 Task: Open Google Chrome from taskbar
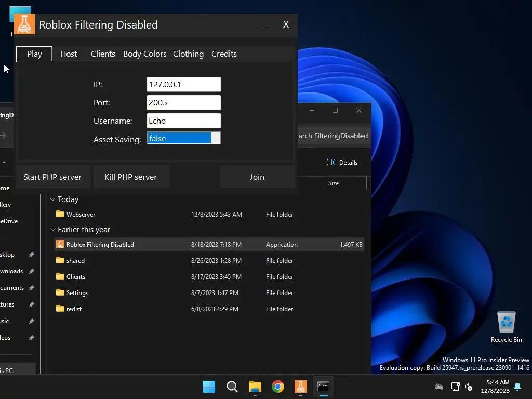pyautogui.click(x=278, y=387)
